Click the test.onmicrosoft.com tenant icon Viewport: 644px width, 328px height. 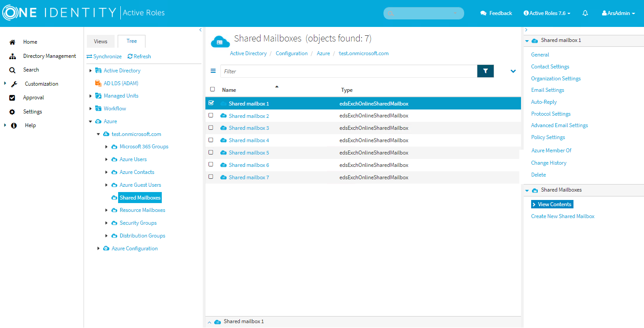(106, 134)
